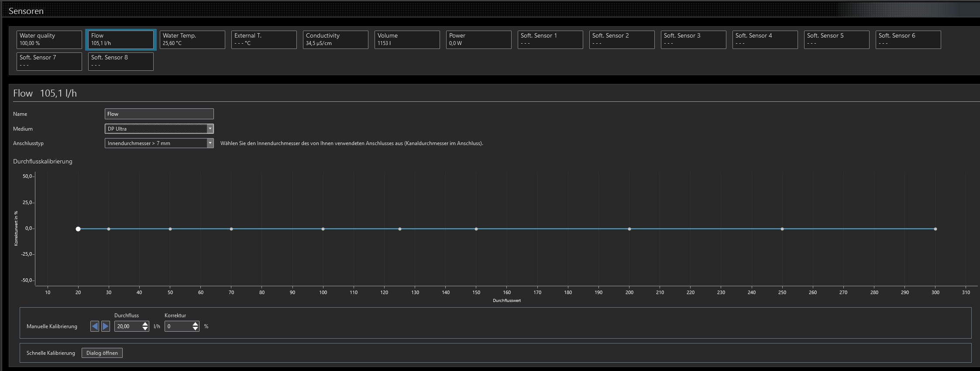Open Soft. Sensor 3 tile
Viewport: 980px width, 371px height.
point(693,39)
